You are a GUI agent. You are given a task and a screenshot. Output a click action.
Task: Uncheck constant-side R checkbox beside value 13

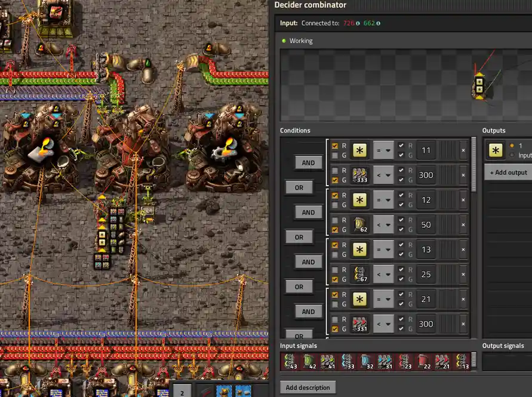401,245
